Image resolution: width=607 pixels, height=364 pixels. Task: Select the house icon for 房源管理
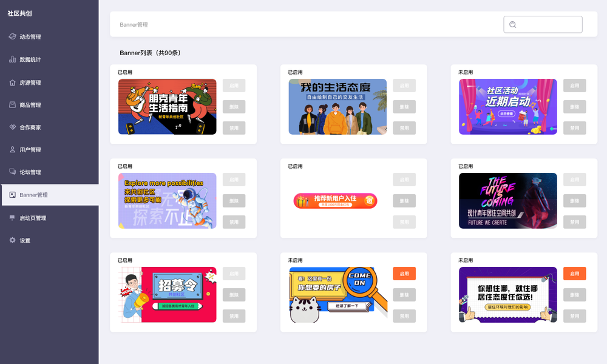pyautogui.click(x=12, y=83)
